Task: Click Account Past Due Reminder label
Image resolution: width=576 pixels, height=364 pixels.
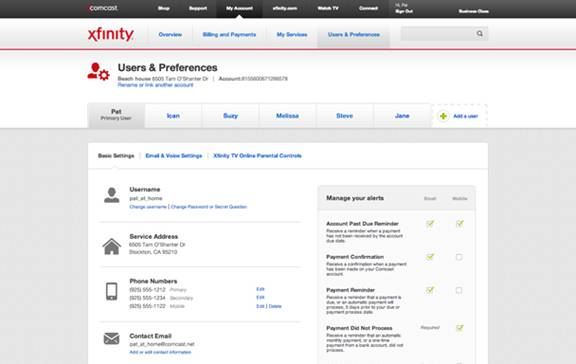Action: pos(363,224)
